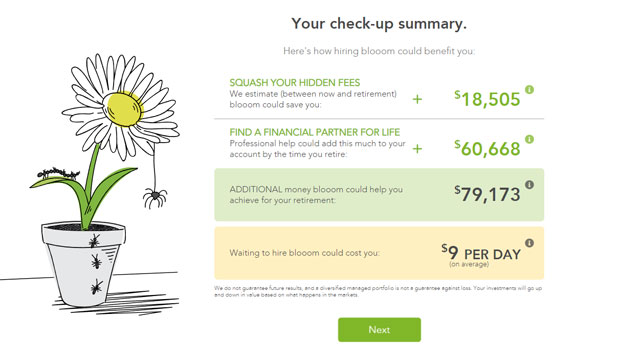The height and width of the screenshot is (362, 620).
Task: Click the hanging spider on the flower
Action: click(155, 197)
